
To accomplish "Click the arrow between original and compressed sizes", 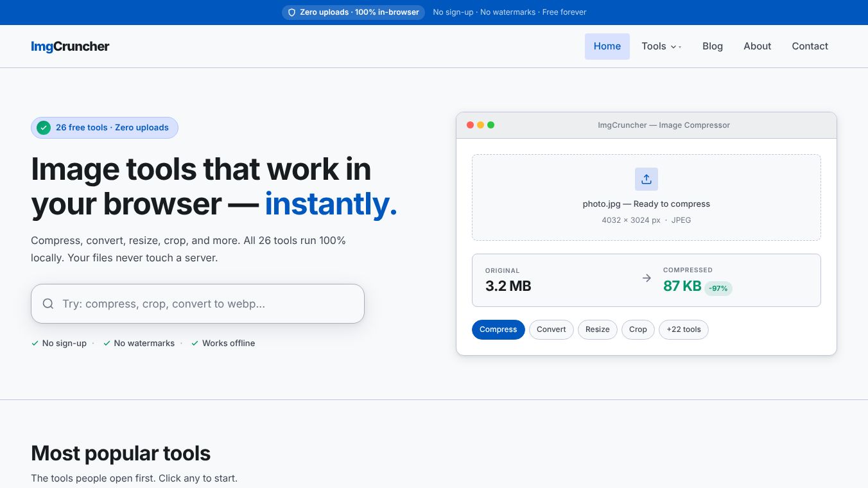I will click(x=647, y=278).
